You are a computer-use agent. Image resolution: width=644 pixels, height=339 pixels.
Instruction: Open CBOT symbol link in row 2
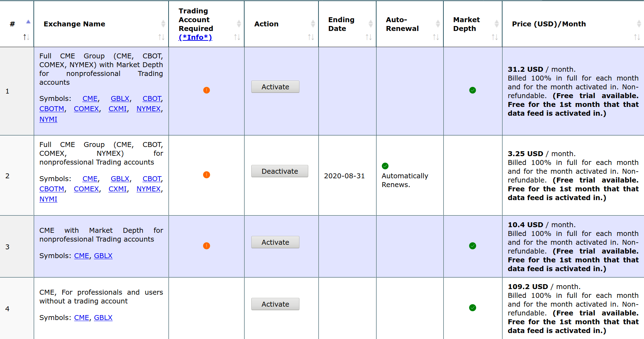(152, 179)
